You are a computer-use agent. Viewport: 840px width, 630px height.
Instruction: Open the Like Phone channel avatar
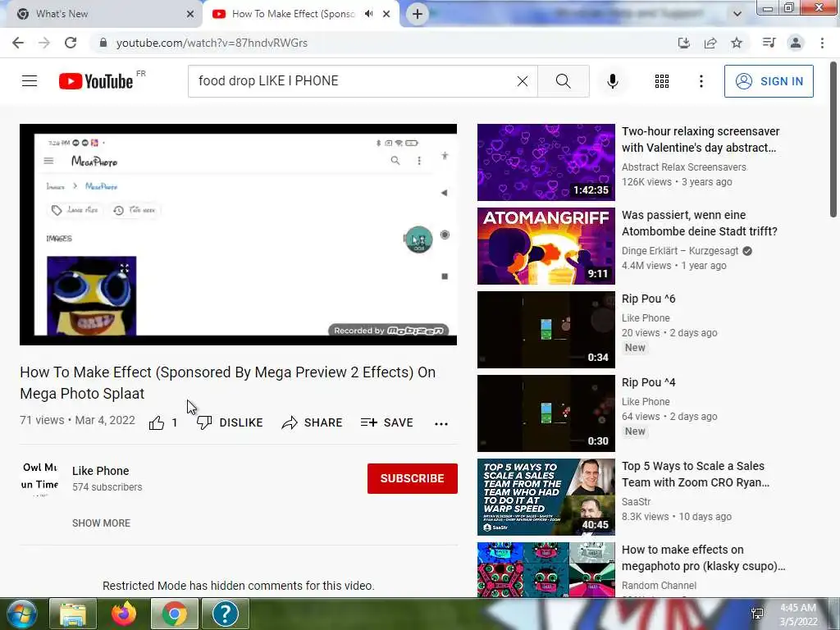point(39,478)
